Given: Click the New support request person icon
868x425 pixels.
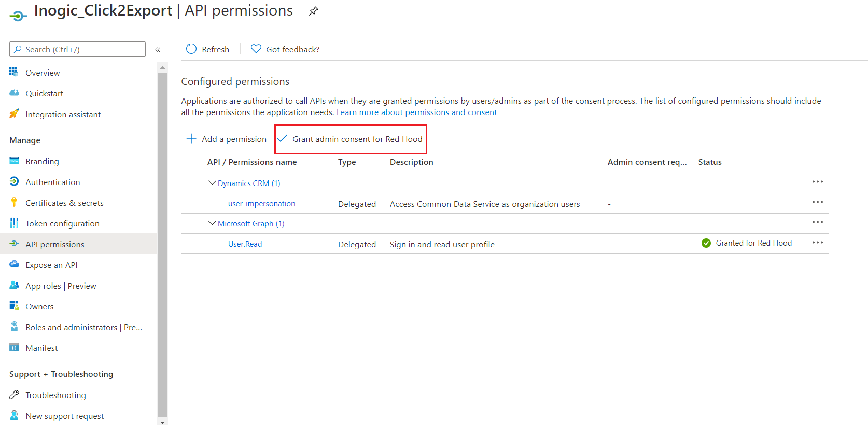Looking at the screenshot, I should [x=14, y=415].
